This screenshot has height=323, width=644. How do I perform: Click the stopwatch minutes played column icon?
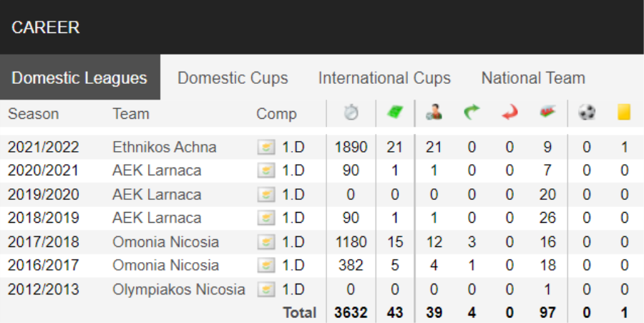click(x=351, y=112)
